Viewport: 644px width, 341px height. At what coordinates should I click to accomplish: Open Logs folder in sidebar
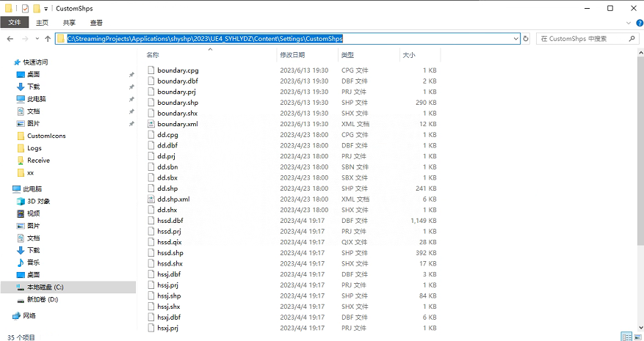[34, 148]
